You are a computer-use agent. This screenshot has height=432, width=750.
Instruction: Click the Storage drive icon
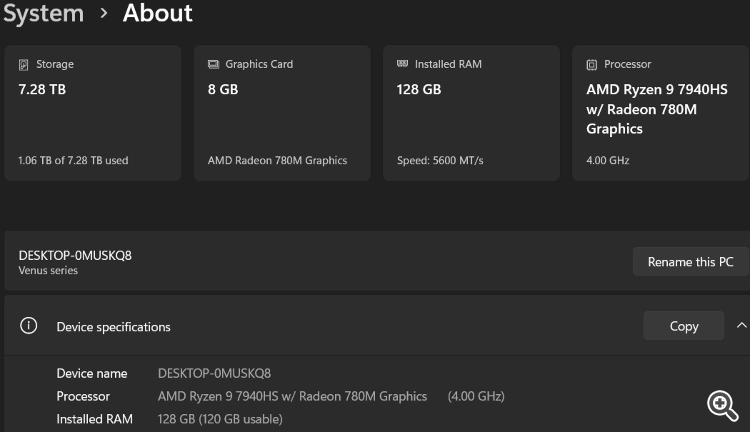[24, 65]
